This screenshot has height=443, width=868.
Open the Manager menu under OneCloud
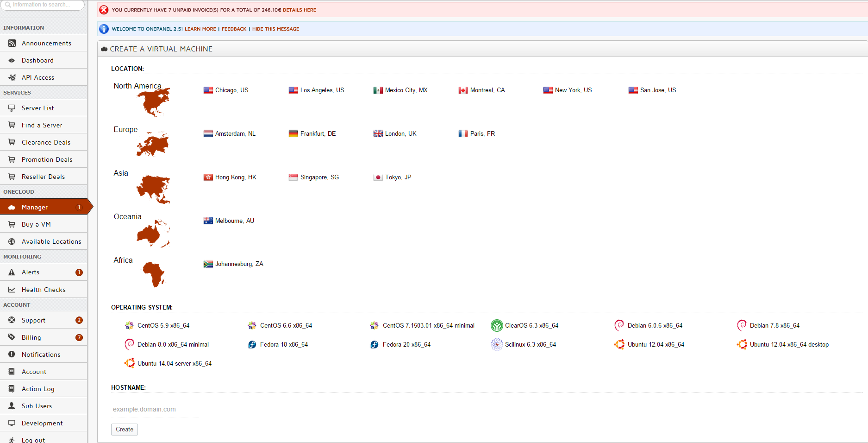click(35, 207)
